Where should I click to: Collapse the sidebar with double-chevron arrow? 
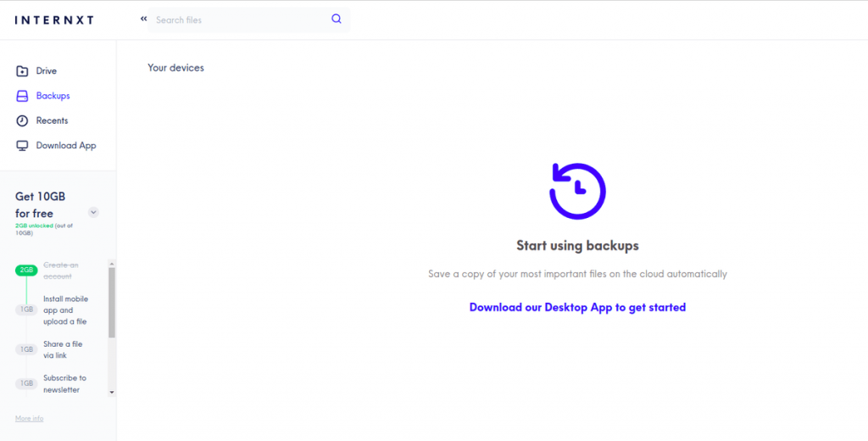143,19
